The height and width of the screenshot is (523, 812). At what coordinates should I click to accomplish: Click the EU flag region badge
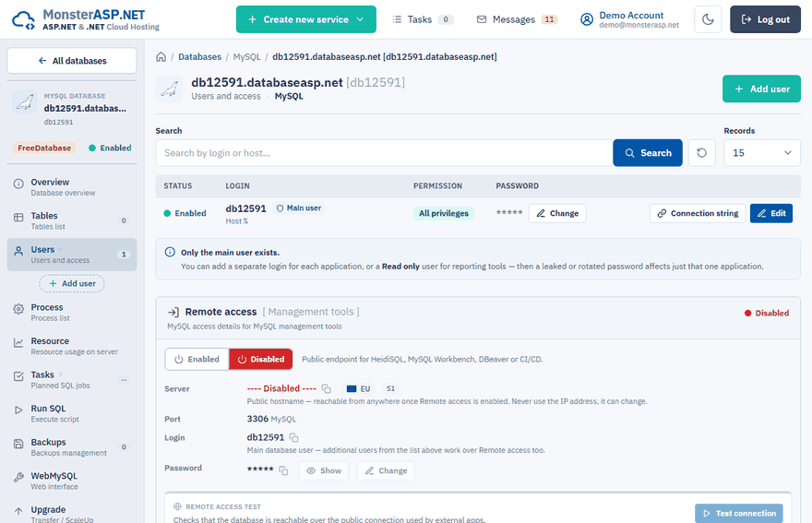[358, 389]
